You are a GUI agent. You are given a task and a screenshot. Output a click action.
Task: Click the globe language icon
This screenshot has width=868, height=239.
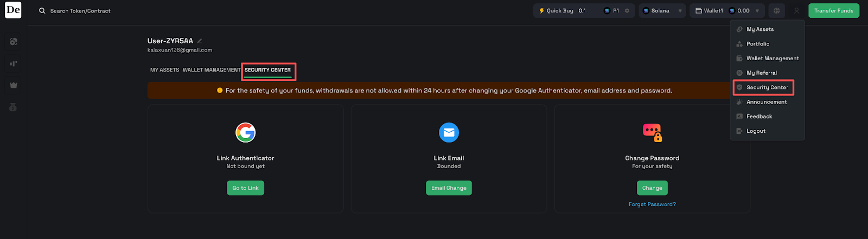click(777, 11)
